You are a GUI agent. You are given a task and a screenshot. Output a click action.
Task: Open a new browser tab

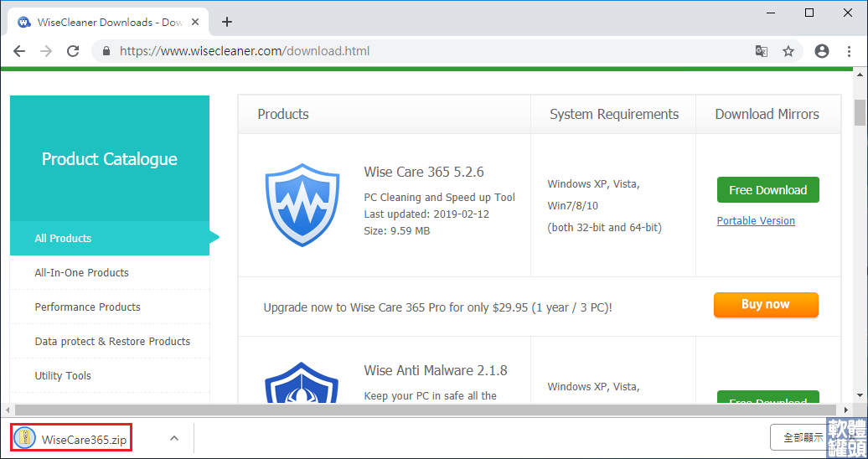[226, 22]
